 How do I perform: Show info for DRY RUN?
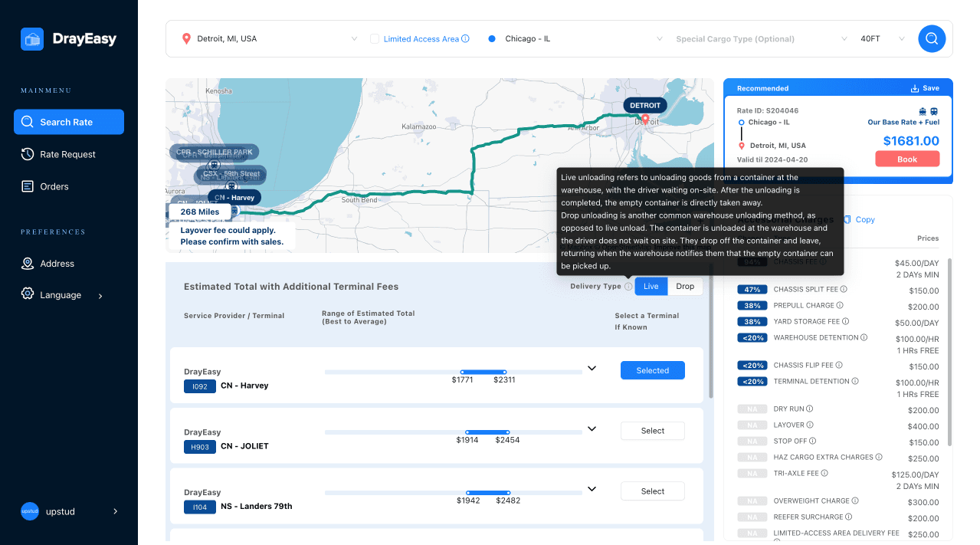(810, 409)
